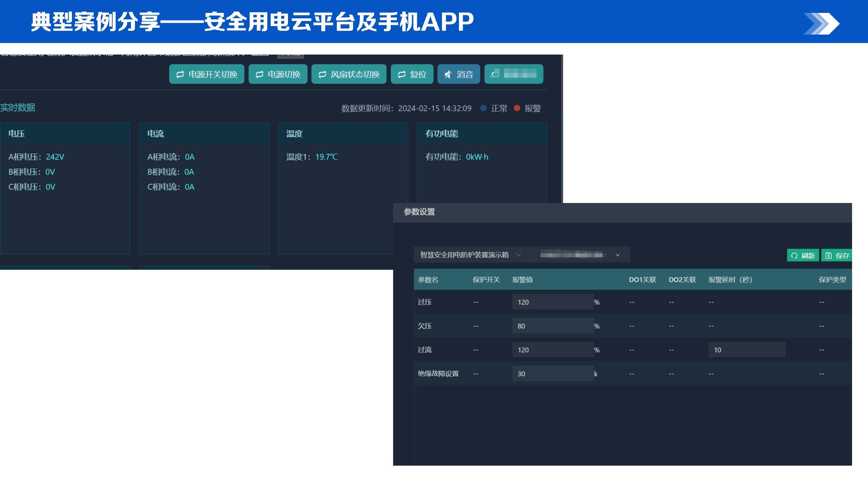Click the 复位 reset icon
The width and height of the screenshot is (868, 488).
pyautogui.click(x=402, y=74)
